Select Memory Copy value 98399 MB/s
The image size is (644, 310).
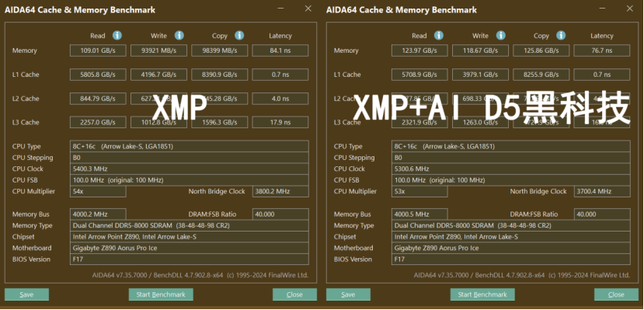point(219,51)
